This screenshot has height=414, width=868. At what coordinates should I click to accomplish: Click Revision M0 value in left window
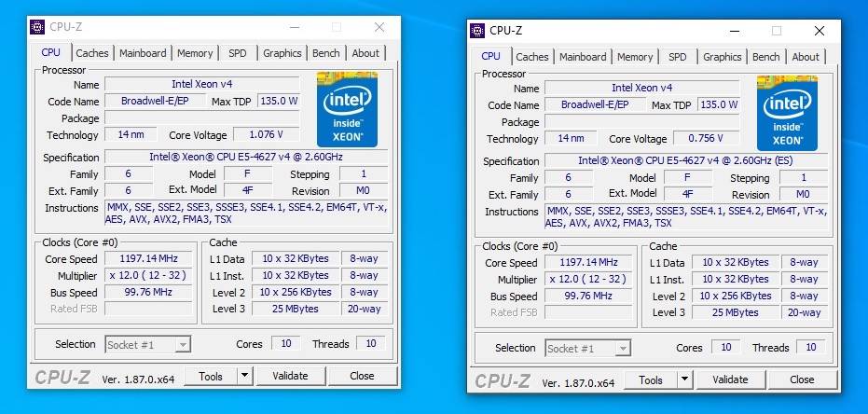click(364, 190)
